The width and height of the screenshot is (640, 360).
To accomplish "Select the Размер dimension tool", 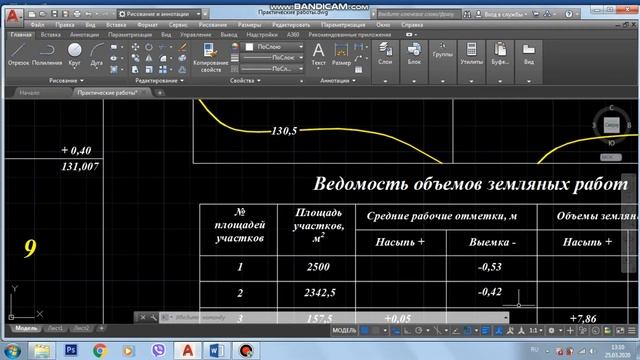I will click(x=341, y=55).
